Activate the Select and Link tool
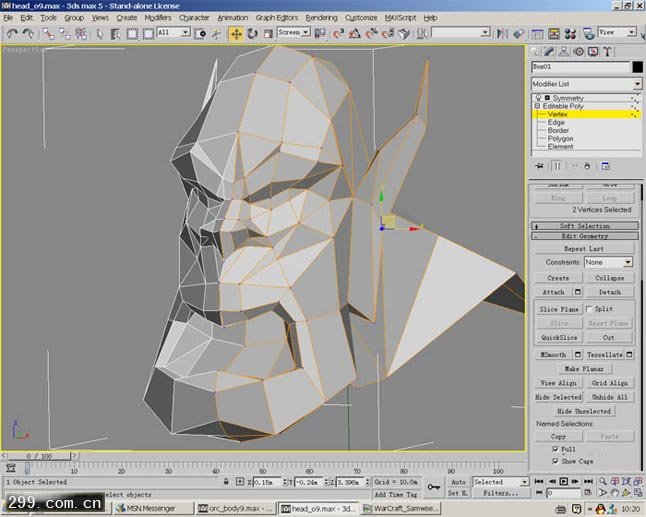 pos(49,34)
